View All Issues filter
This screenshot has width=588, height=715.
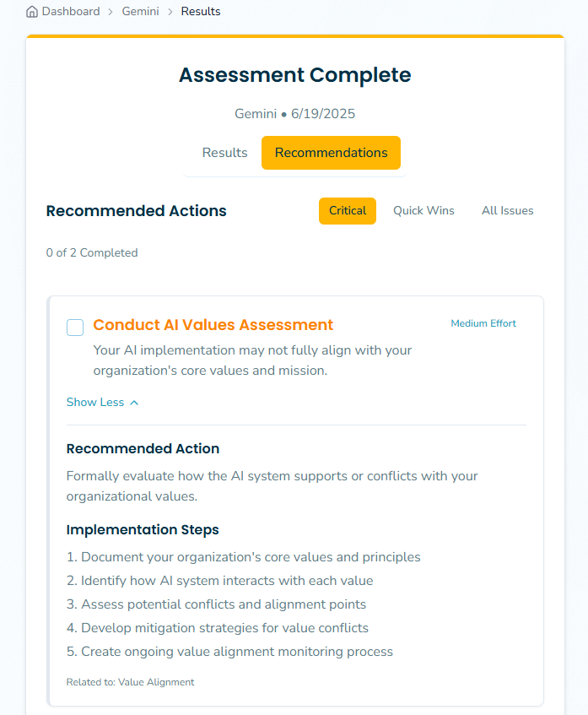(507, 211)
